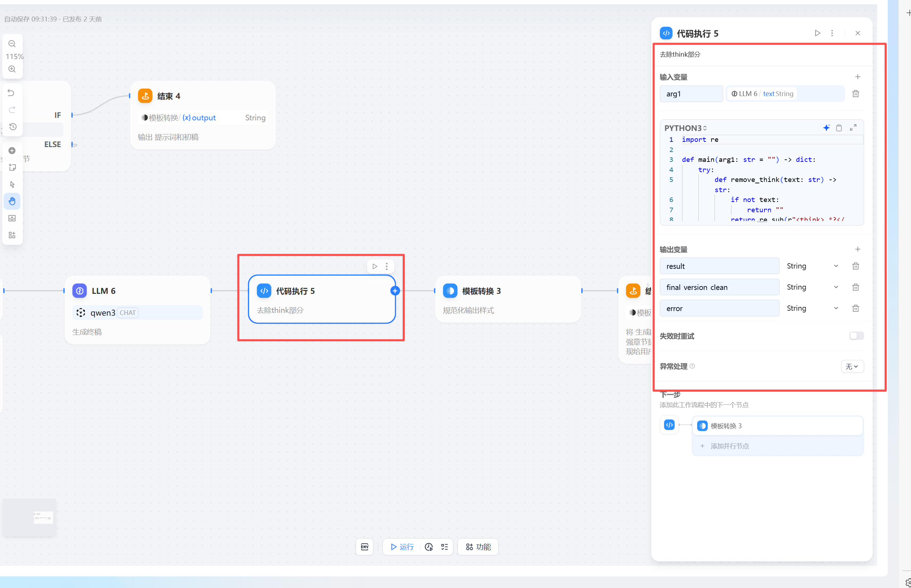Open the result variable String type dropdown
The height and width of the screenshot is (588, 911).
(812, 266)
